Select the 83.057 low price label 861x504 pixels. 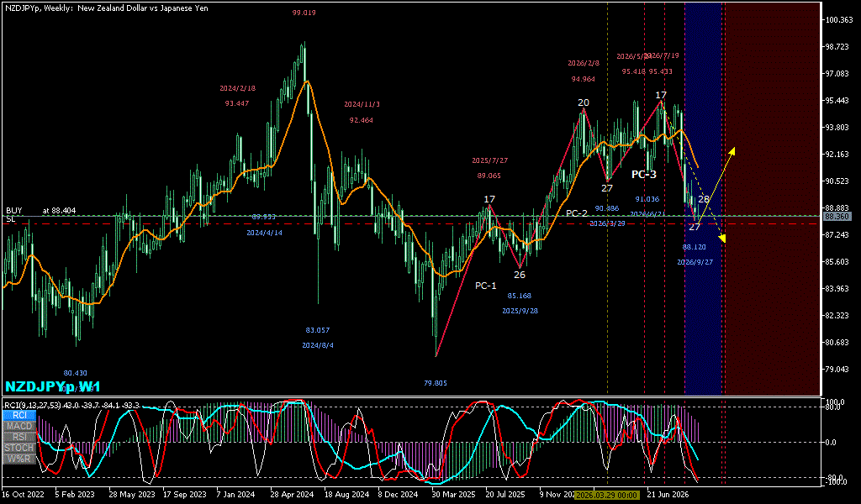(x=318, y=330)
